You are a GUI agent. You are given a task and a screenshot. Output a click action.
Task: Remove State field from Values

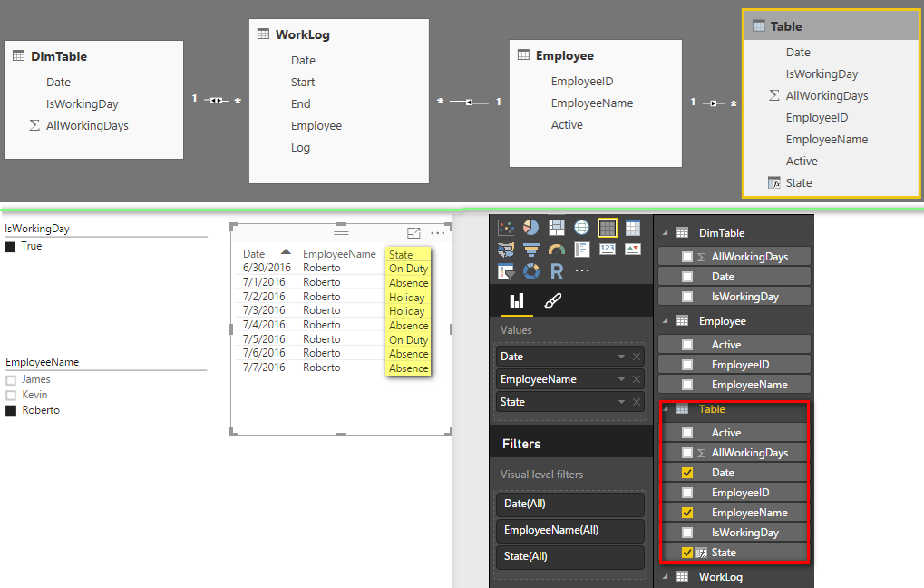tap(637, 402)
